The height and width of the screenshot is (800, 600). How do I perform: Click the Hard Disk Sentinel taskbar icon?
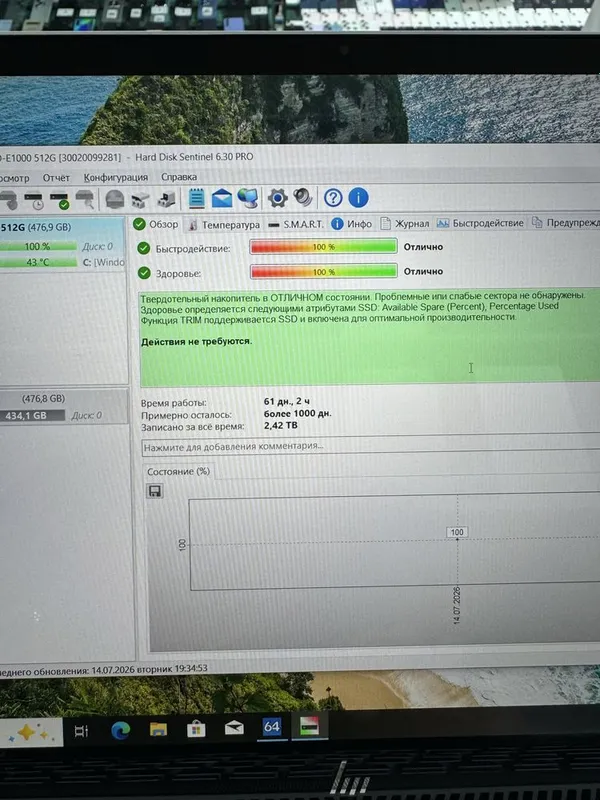[309, 726]
